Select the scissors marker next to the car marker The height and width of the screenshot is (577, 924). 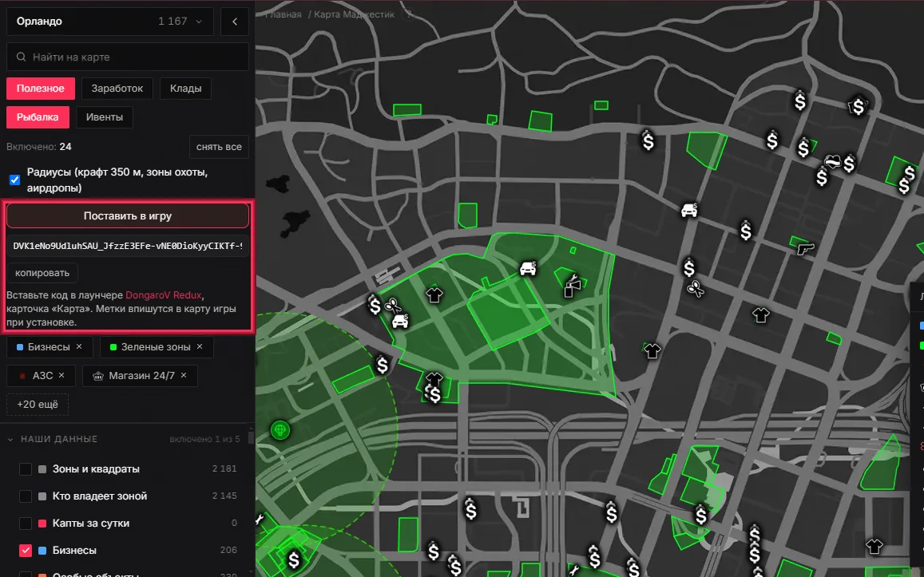point(392,305)
